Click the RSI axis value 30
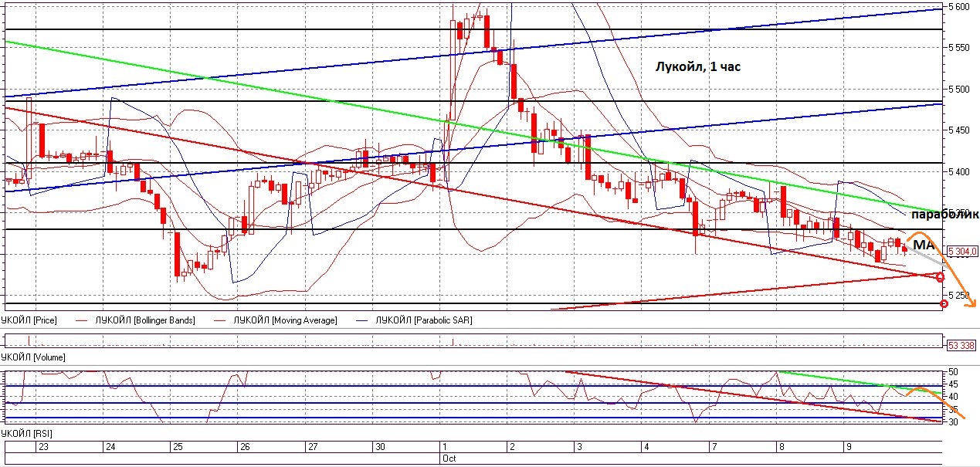980x467 pixels. pos(952,422)
